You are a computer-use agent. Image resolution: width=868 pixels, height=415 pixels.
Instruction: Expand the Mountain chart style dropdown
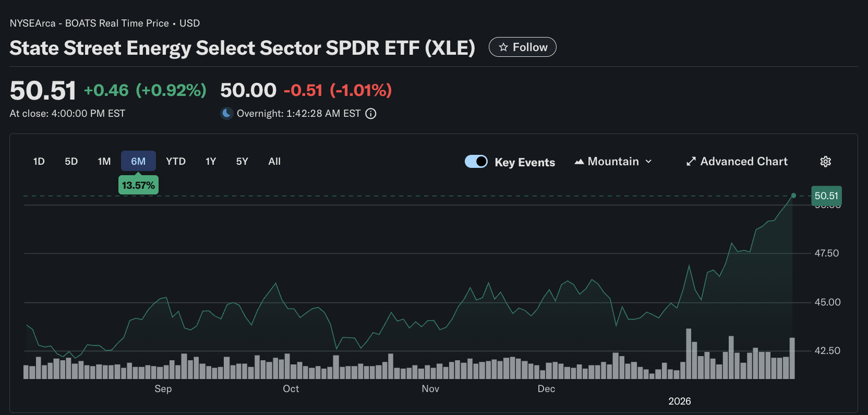point(648,162)
